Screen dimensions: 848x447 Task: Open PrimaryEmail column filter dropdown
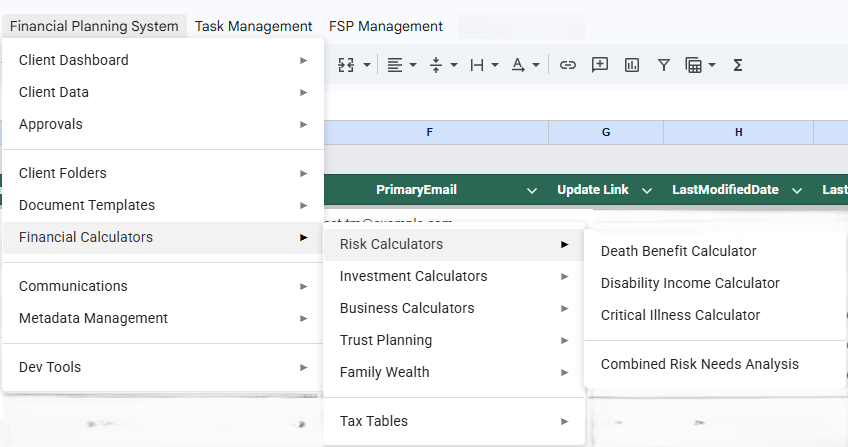click(532, 190)
